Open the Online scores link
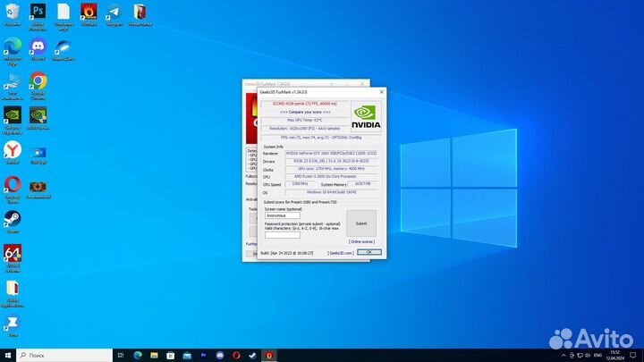The height and width of the screenshot is (362, 644). coord(361,241)
